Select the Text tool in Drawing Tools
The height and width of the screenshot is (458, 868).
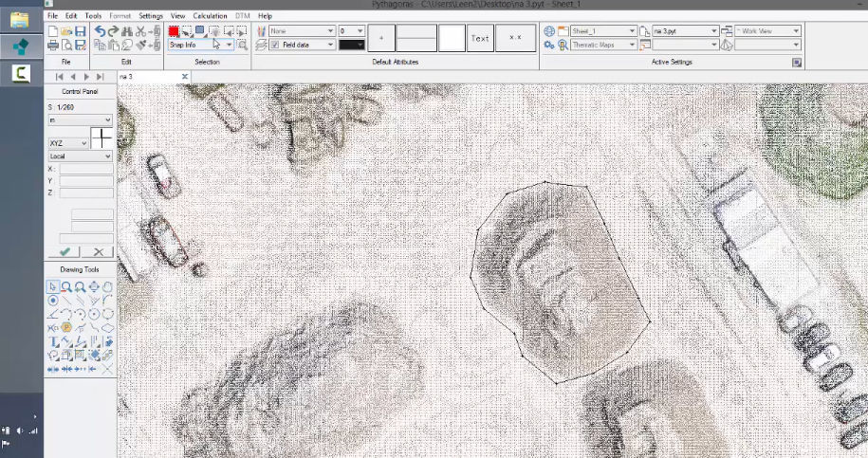[53, 341]
